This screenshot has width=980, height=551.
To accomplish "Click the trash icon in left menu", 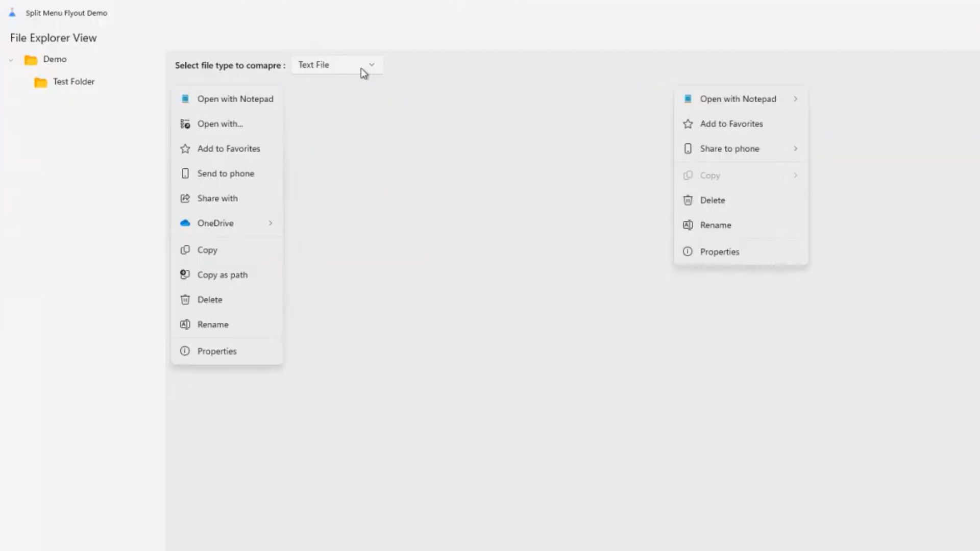I will [185, 299].
